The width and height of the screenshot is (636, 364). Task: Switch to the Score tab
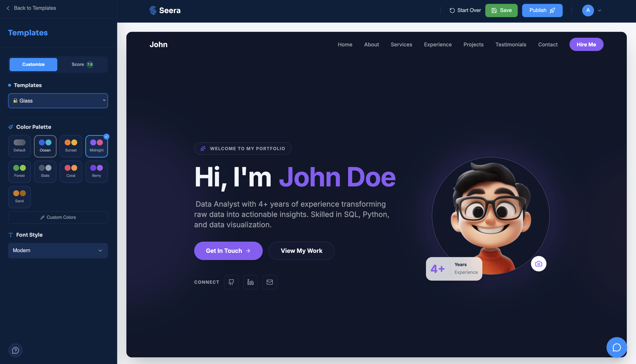82,64
